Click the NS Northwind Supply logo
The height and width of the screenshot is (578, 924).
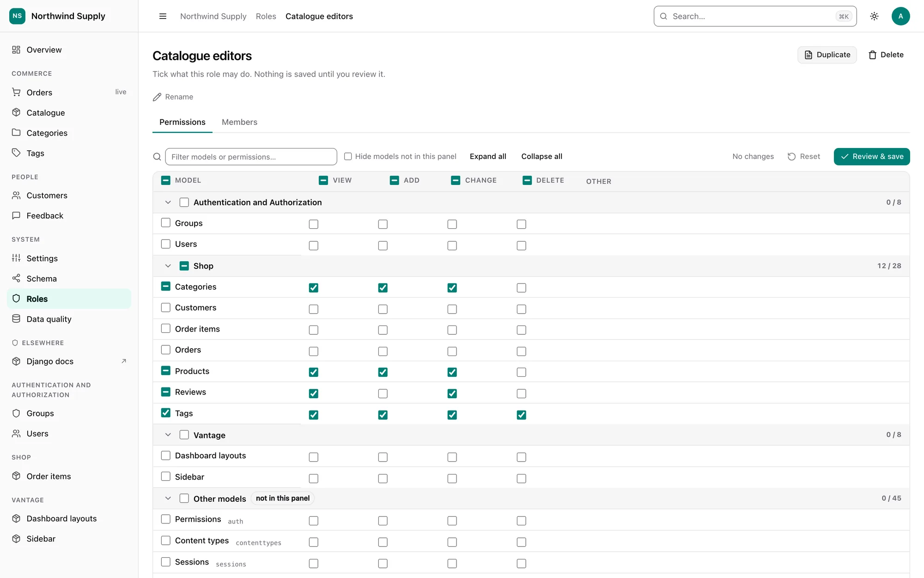(x=17, y=16)
